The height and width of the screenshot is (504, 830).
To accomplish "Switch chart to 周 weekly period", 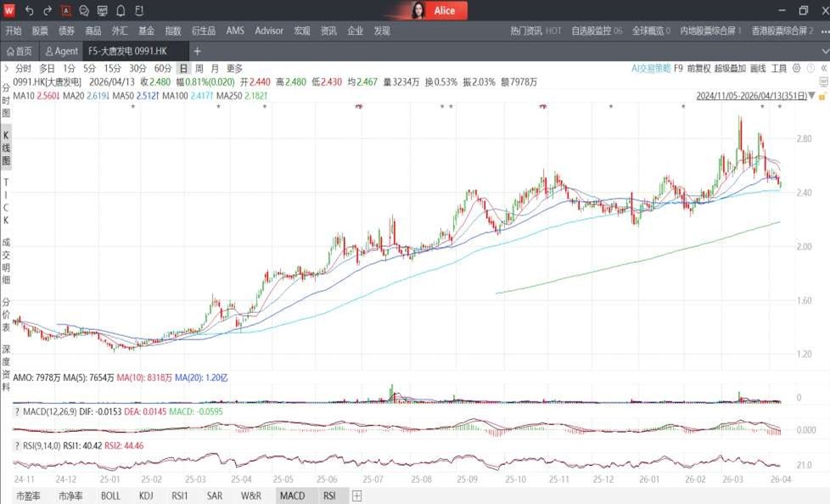I will click(199, 68).
